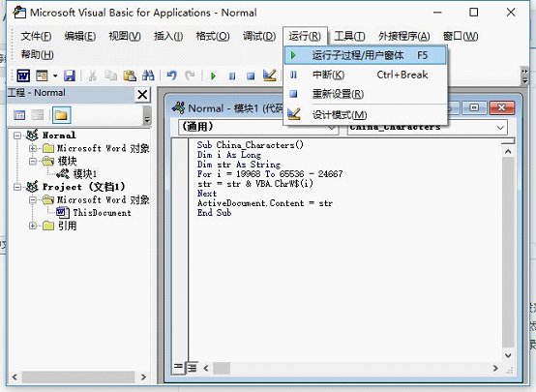Screen dimensions: 536x392
Task: Click the Undo arrow toolbar icon
Action: coord(171,75)
